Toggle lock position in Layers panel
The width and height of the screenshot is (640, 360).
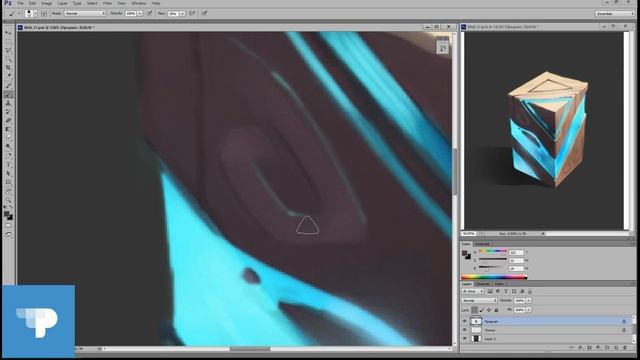point(489,310)
